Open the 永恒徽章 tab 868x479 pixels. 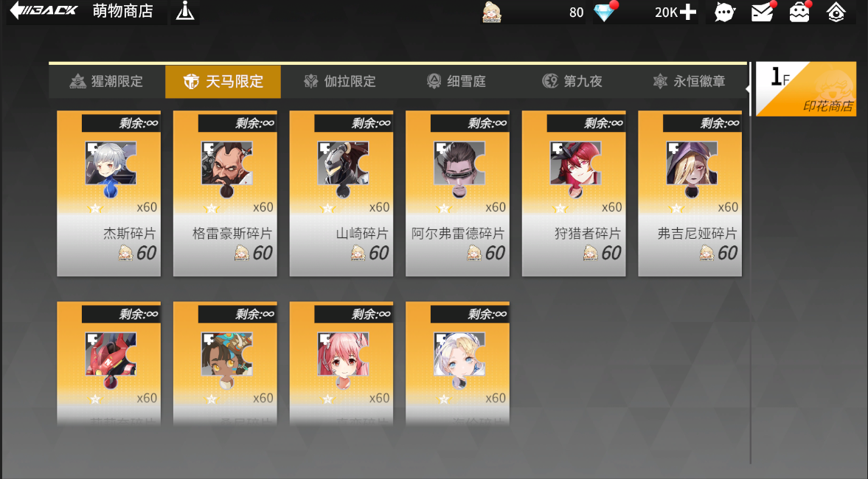(690, 82)
